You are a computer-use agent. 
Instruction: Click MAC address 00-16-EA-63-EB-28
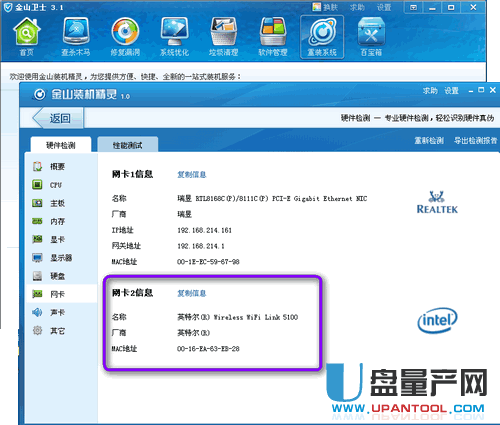point(208,349)
